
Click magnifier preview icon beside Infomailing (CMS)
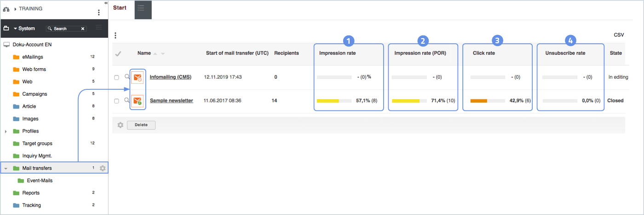point(126,76)
